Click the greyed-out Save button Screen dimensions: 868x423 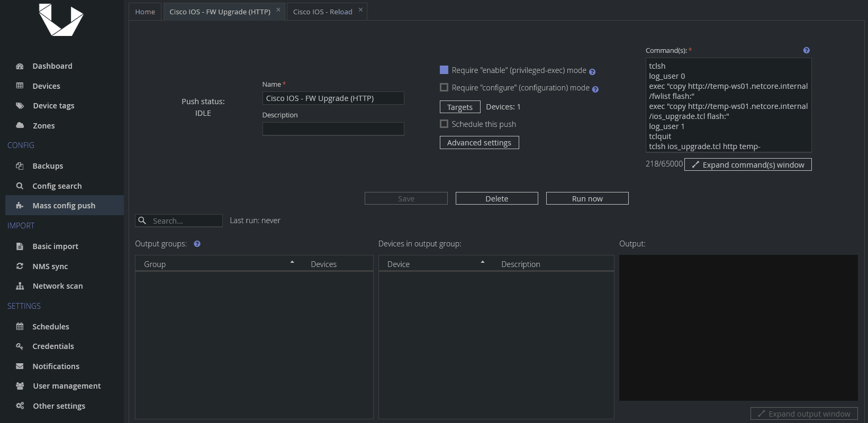click(406, 198)
